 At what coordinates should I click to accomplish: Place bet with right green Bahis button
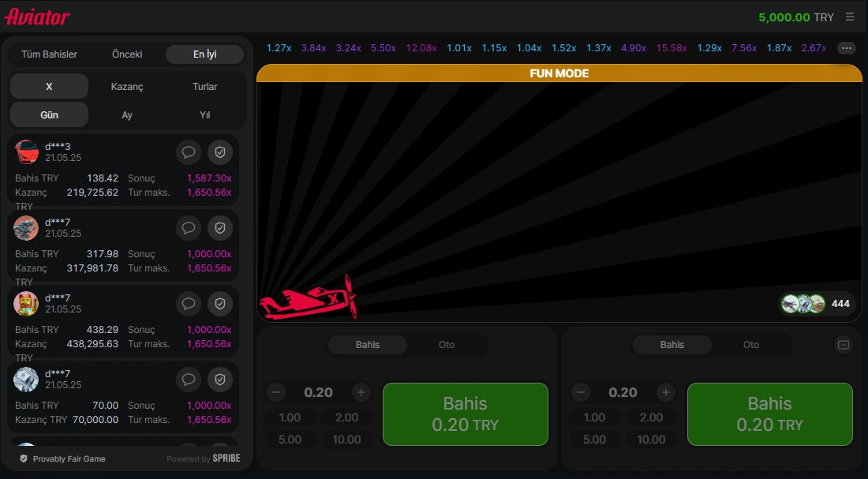pos(770,414)
